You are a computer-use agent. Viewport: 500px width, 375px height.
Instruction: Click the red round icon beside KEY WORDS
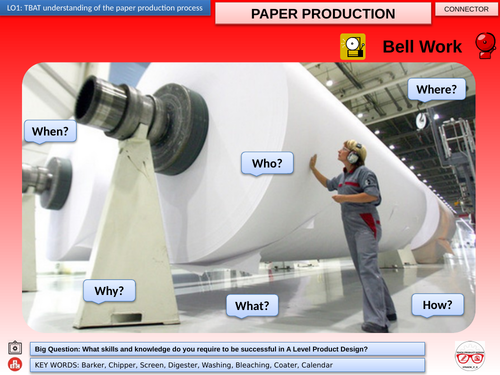pos(15,364)
